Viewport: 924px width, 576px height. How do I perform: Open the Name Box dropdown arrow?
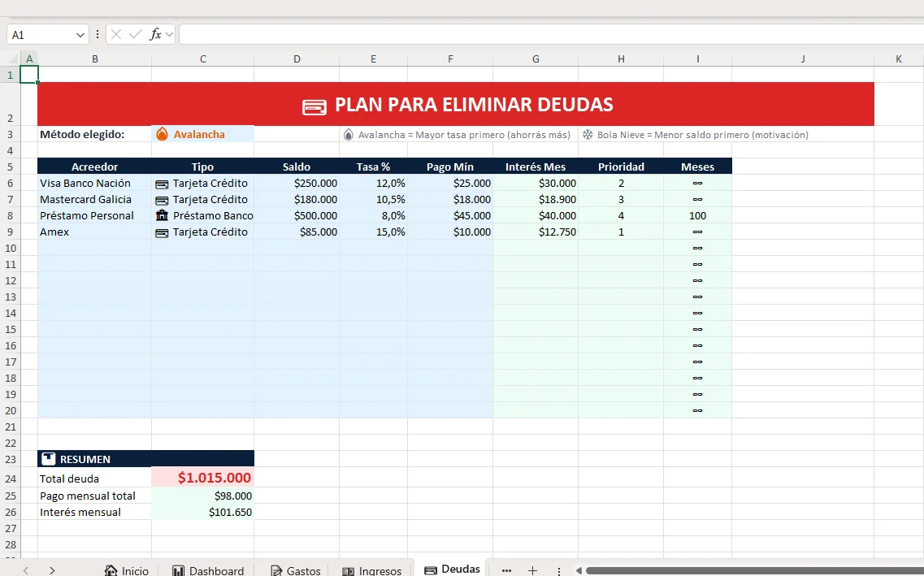(80, 34)
